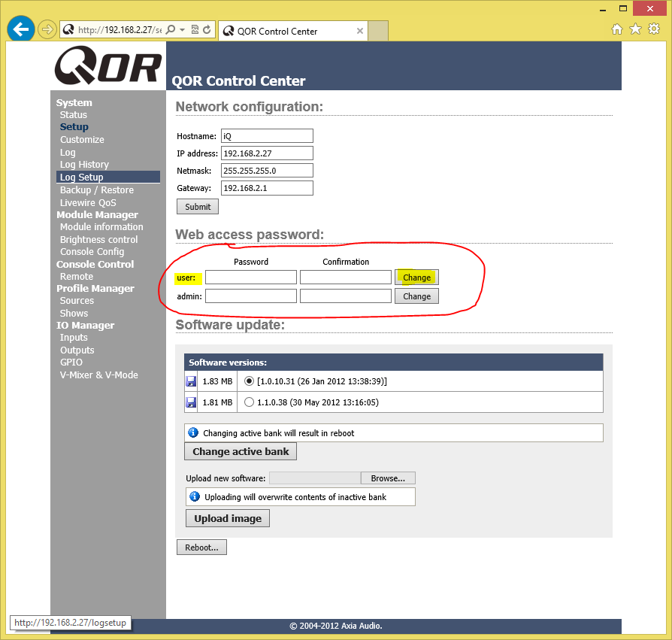This screenshot has width=672, height=640.
Task: Click the user Password field
Action: [251, 278]
